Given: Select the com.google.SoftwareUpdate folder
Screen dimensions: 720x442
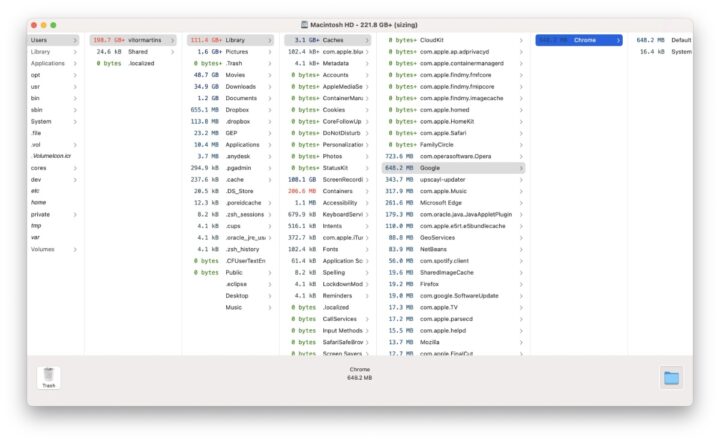Looking at the screenshot, I should tap(454, 296).
